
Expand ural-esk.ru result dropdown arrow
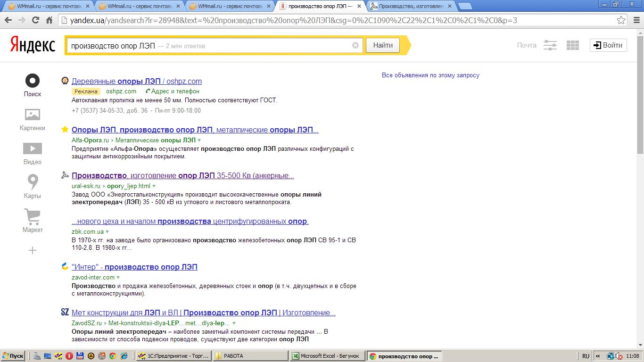(154, 186)
